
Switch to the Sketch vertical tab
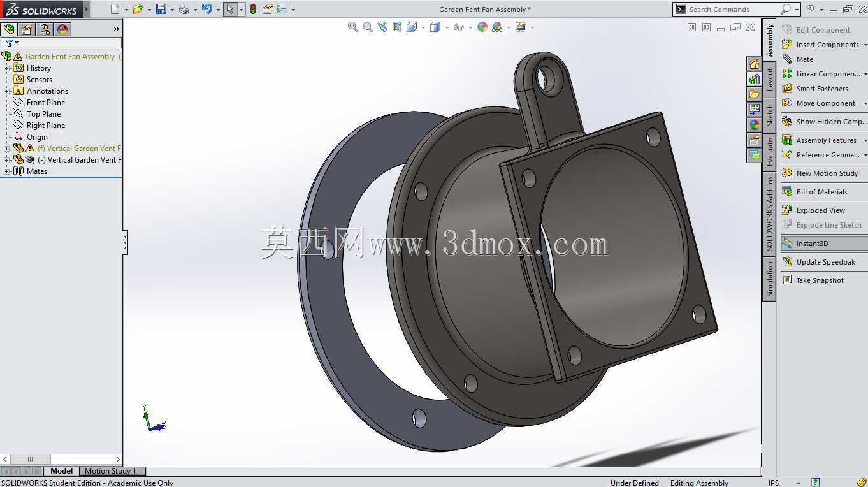(x=769, y=115)
